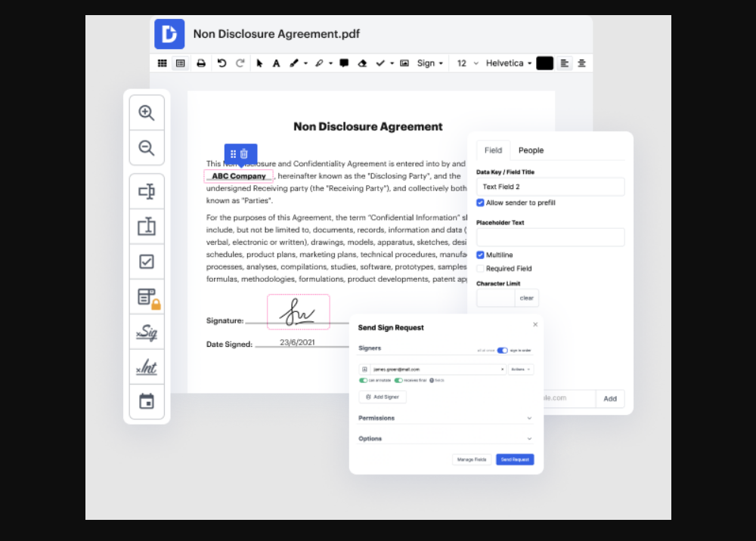Click the undo icon in toolbar
This screenshot has width=756, height=541.
(221, 63)
